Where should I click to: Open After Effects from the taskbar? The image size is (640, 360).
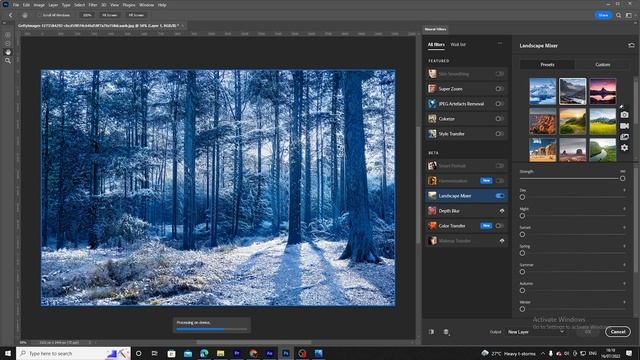click(x=269, y=353)
